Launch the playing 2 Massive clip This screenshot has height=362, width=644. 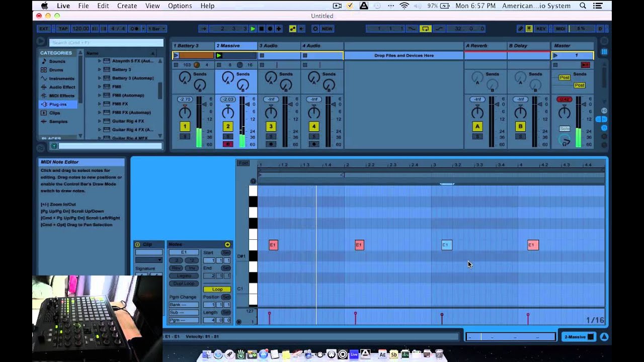pos(219,55)
